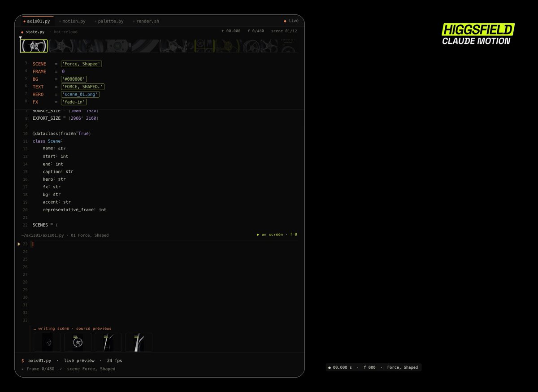
Task: Open the third source preview thumbnail
Action: pyautogui.click(x=108, y=342)
